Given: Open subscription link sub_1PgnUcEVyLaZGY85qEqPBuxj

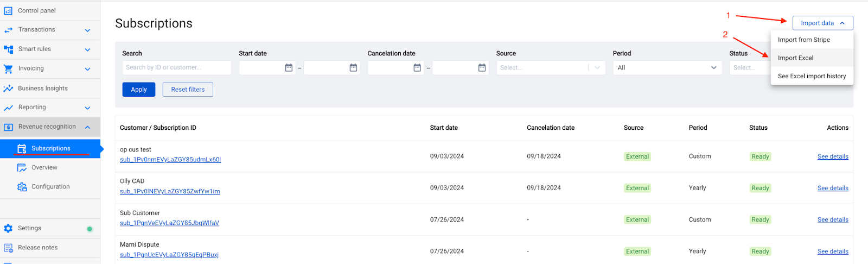Looking at the screenshot, I should click(169, 255).
